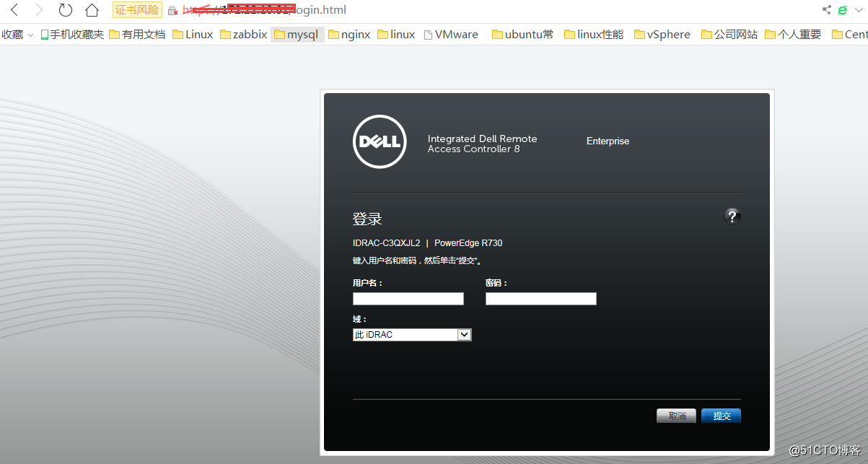Open the 个人重要 bookmark folder

[793, 34]
